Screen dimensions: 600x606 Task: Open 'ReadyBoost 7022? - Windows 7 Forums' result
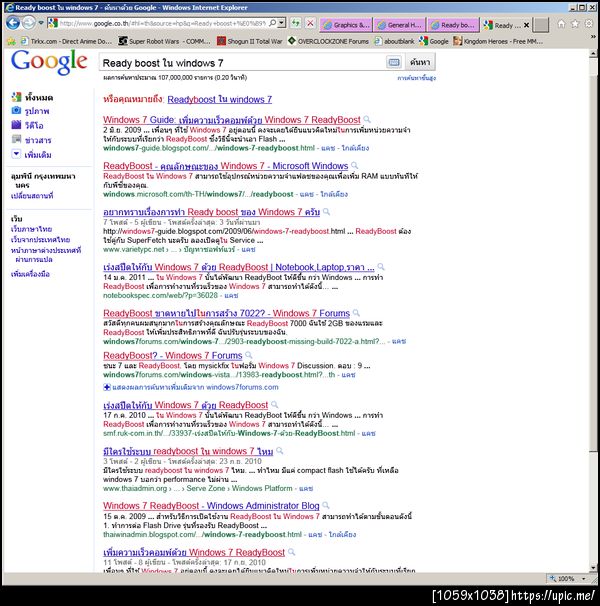(x=227, y=313)
